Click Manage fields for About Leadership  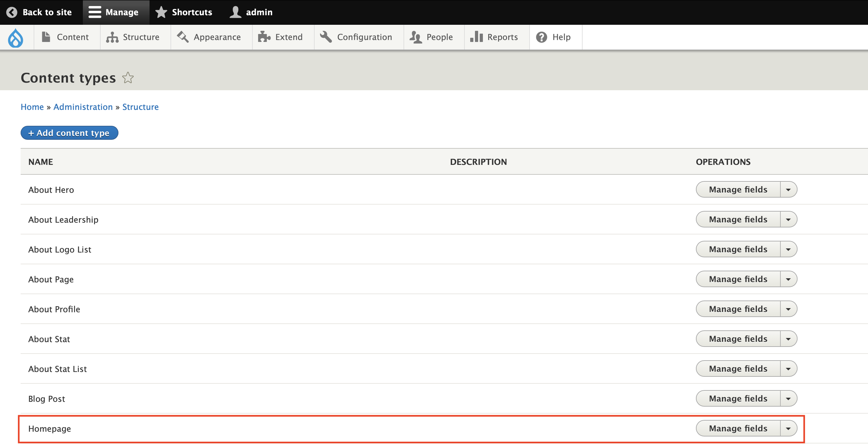click(738, 220)
